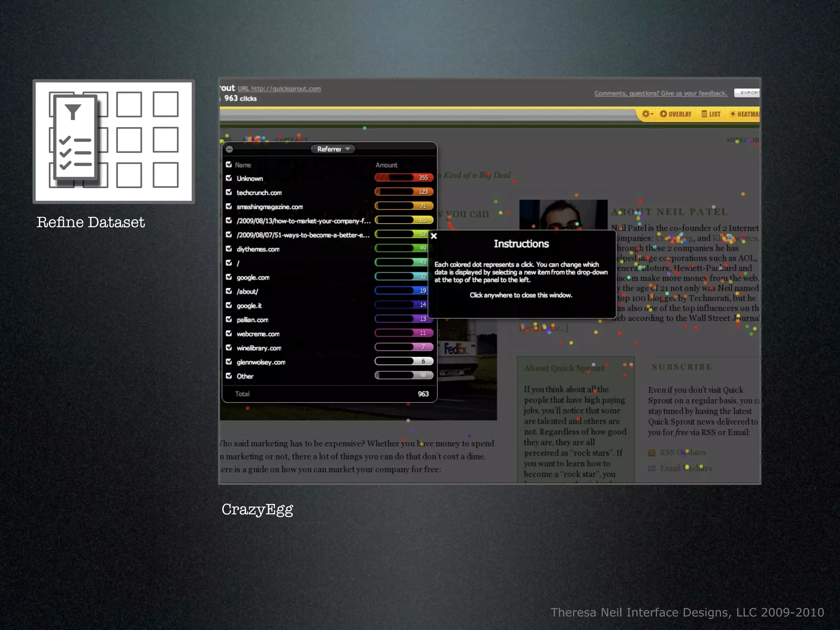Viewport: 840px width, 630px height.
Task: Uncheck the google.it checkbox
Action: (x=229, y=305)
